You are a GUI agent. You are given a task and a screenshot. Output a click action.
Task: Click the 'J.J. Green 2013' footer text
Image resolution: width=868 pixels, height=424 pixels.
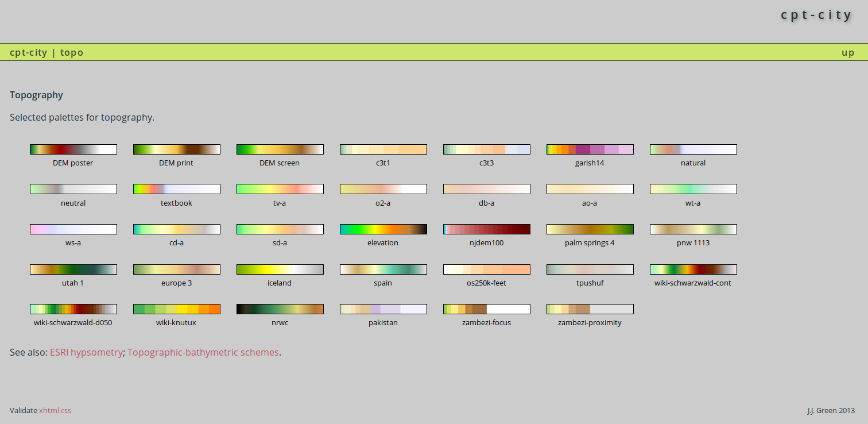pyautogui.click(x=831, y=410)
